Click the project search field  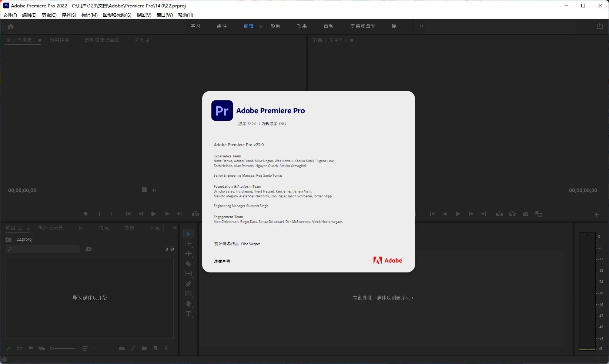point(43,249)
